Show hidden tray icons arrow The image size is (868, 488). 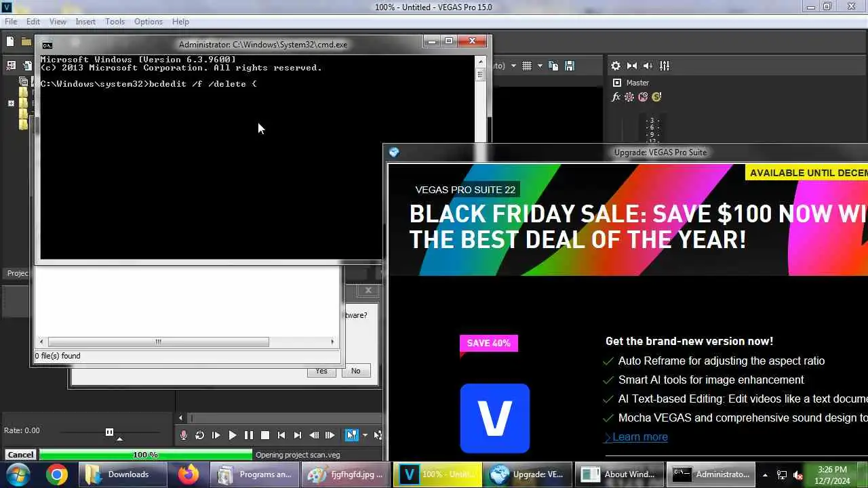[x=765, y=475]
